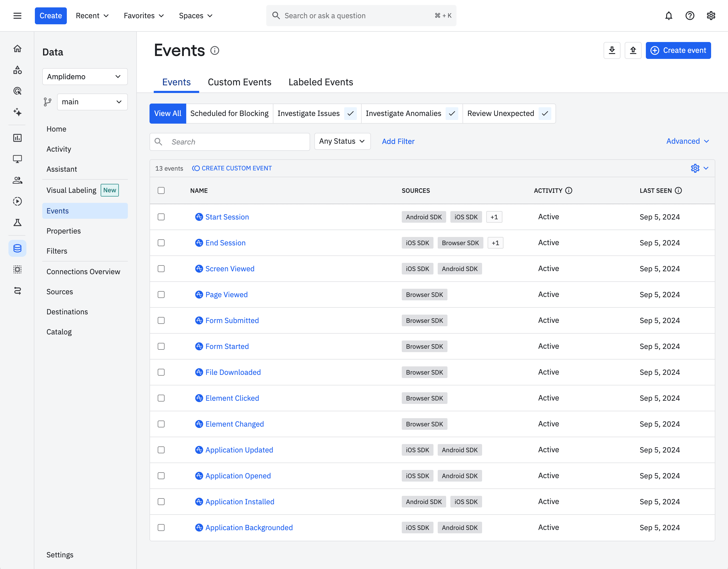728x569 pixels.
Task: Click the Data section sidebar icon
Action: pos(18,248)
